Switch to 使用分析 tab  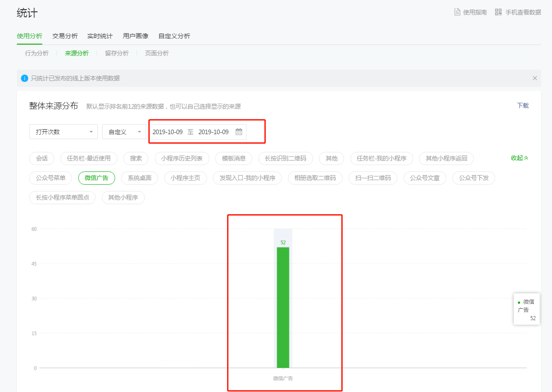(x=30, y=36)
